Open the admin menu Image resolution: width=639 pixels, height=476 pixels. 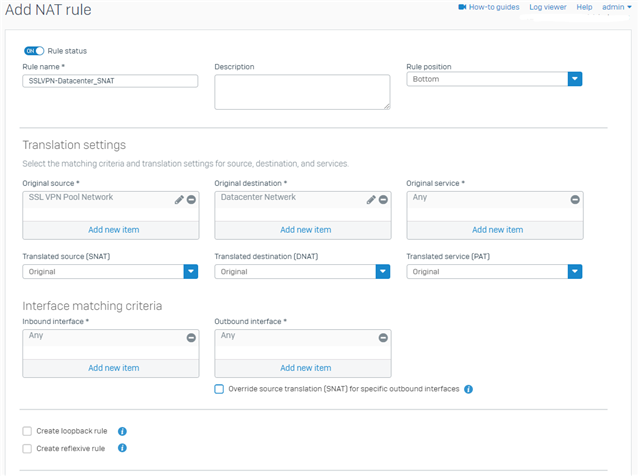coord(617,7)
